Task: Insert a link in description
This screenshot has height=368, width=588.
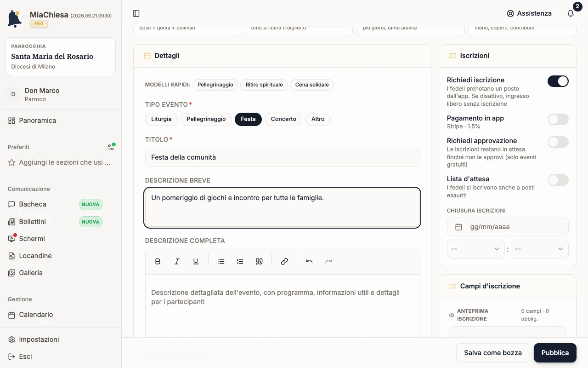Action: (x=284, y=261)
